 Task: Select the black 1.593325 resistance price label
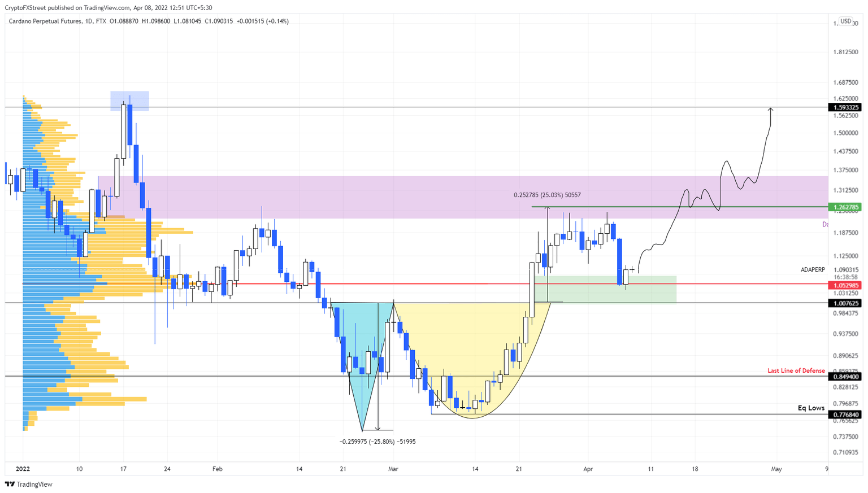(x=846, y=107)
